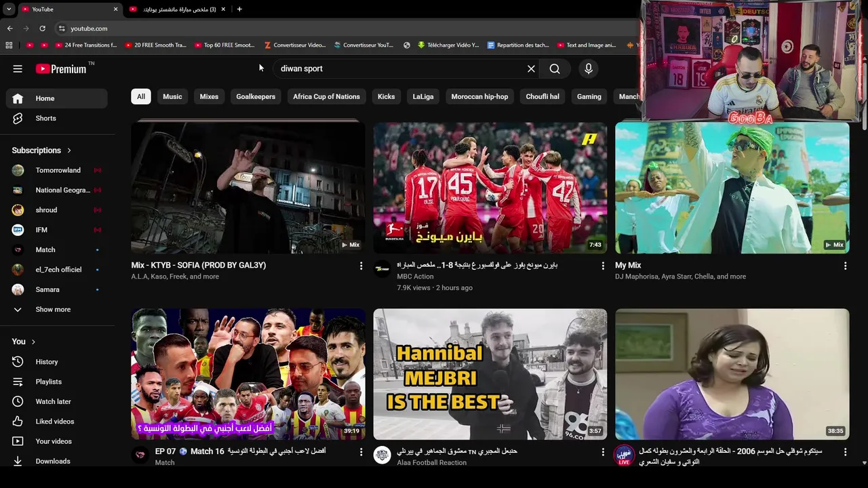Select Africa Cup of Nations chip

click(x=326, y=96)
